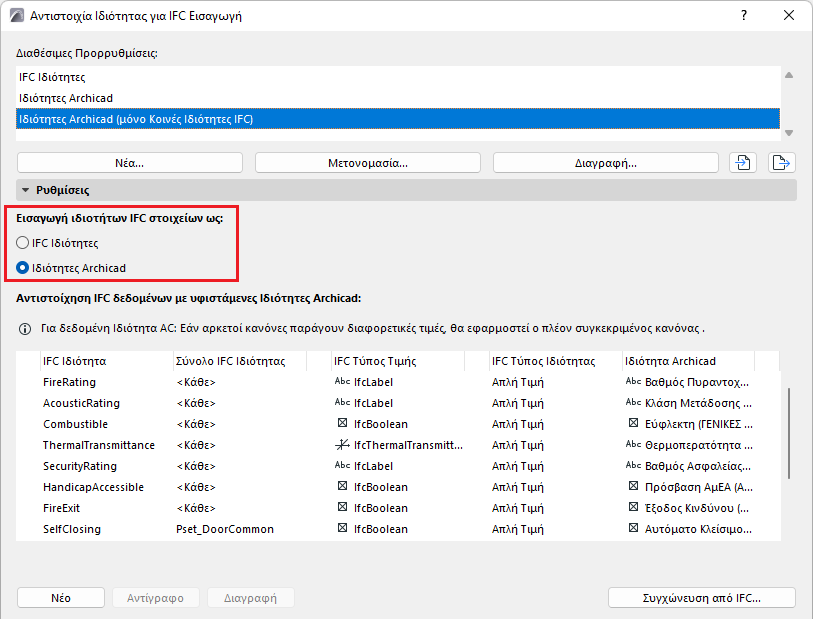Open help with the question mark icon
Image resolution: width=813 pixels, height=619 pixels.
[x=743, y=16]
